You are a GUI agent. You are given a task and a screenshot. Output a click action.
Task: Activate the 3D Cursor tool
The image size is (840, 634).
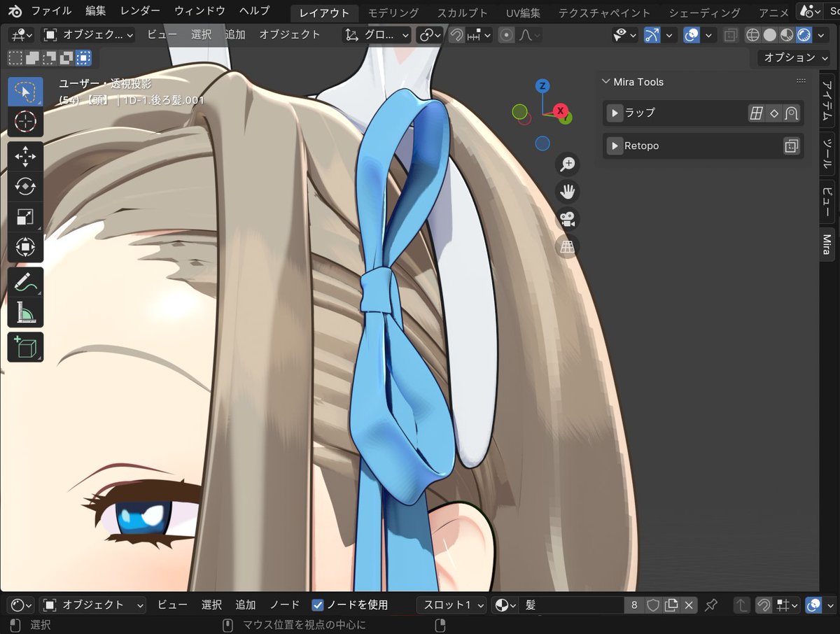tap(25, 121)
